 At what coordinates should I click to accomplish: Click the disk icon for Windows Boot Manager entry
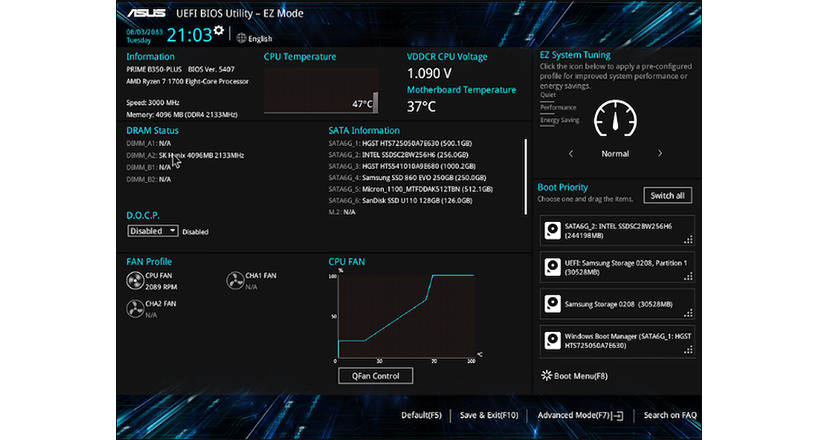click(x=552, y=341)
